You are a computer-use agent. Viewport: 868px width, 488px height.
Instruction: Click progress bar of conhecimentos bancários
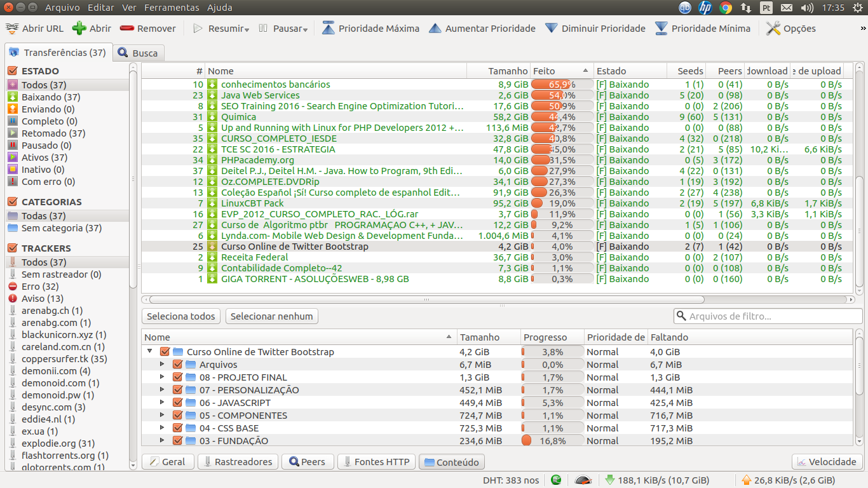click(x=562, y=85)
